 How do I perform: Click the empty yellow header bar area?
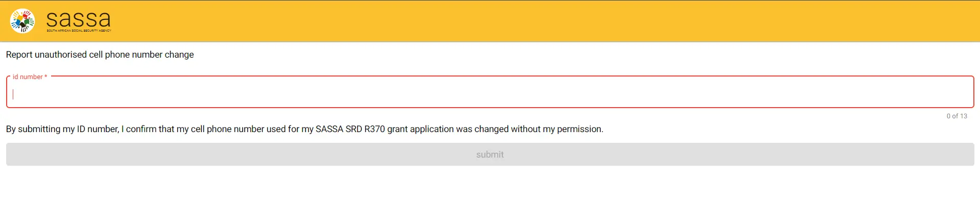point(511,21)
